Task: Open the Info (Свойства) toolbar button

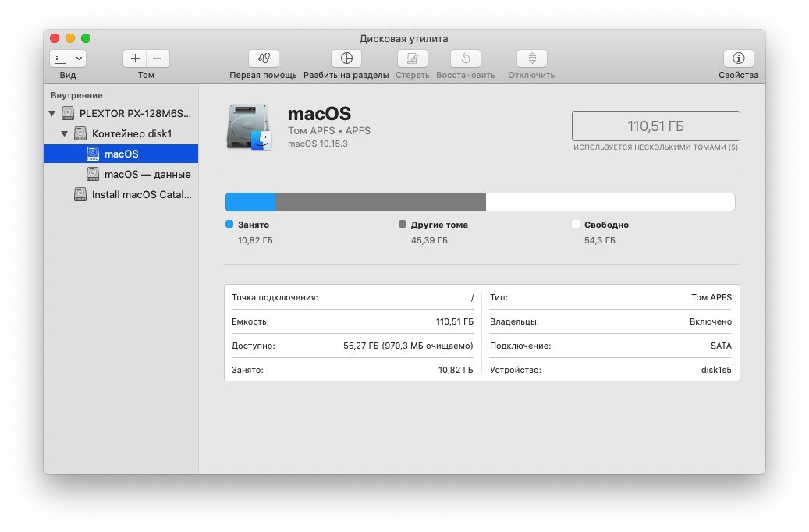Action: click(x=738, y=59)
